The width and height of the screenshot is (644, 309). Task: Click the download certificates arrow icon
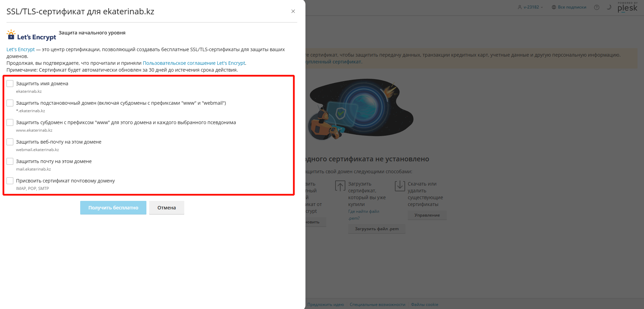click(400, 186)
